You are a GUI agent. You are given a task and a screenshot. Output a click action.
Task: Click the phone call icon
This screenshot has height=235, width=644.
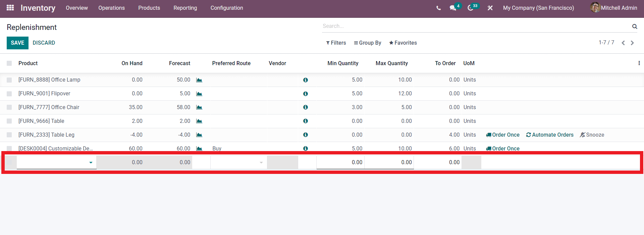(439, 8)
